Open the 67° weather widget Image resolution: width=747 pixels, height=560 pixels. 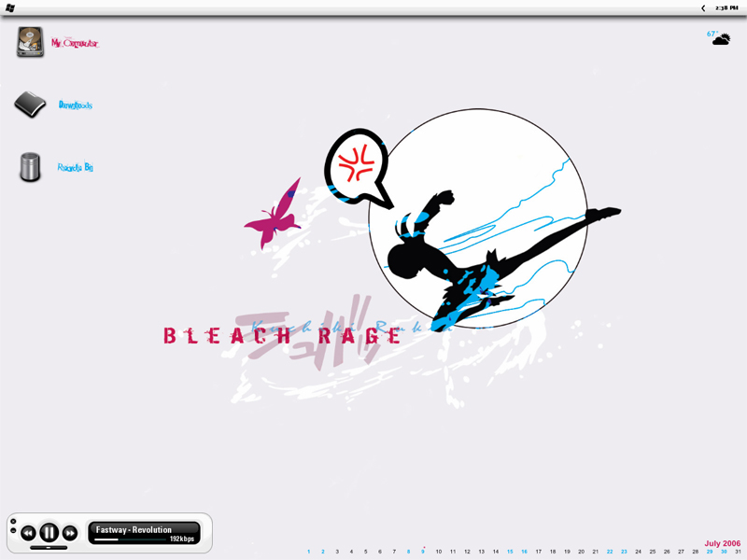[x=718, y=38]
